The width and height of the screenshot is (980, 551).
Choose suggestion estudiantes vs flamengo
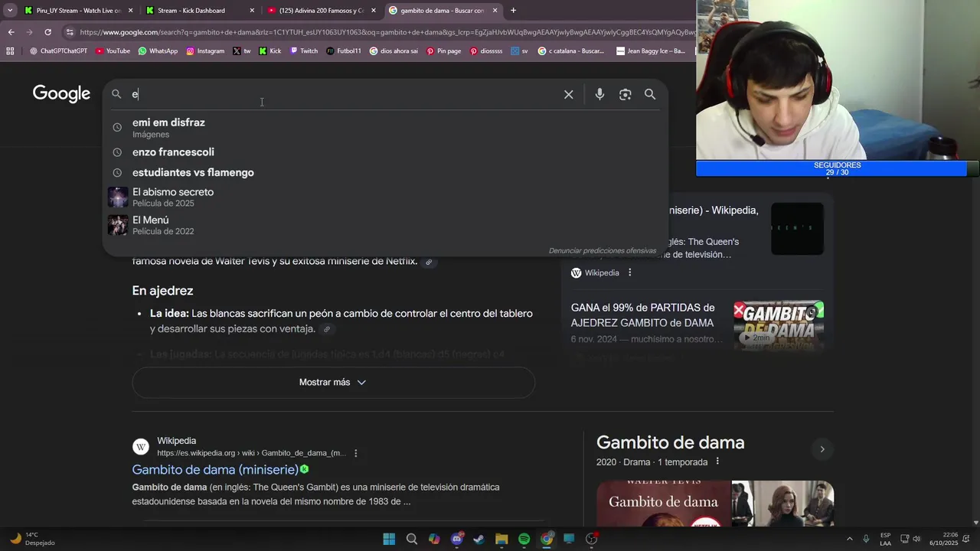384,172
